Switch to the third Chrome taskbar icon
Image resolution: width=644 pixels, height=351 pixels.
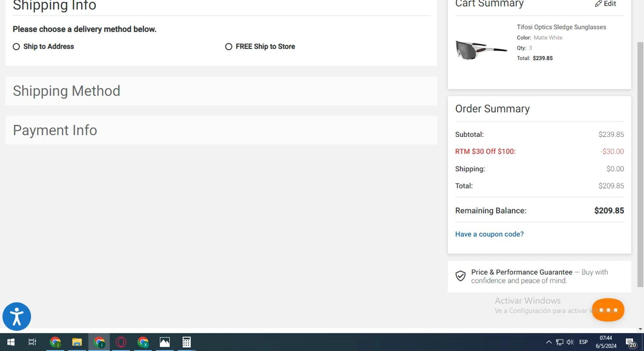tap(143, 342)
